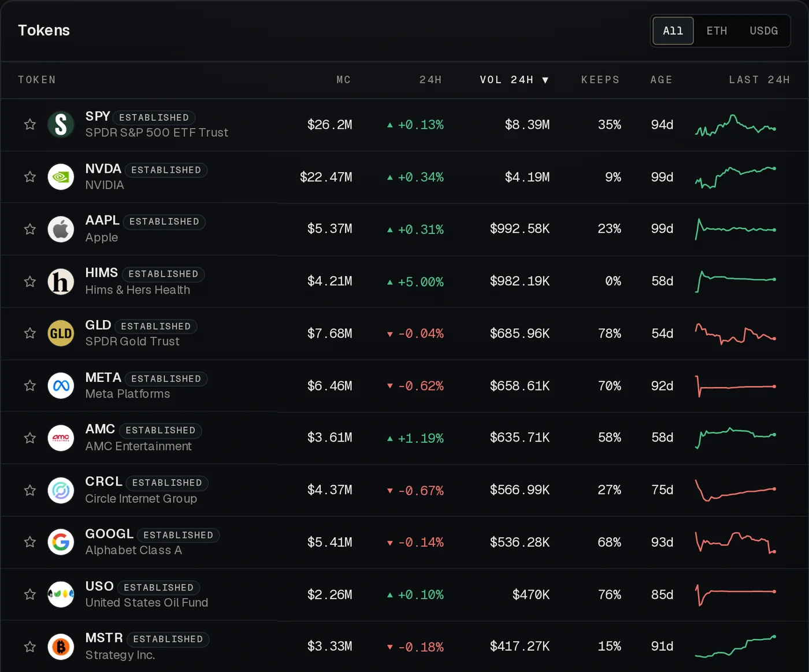Sort by MC column header

[x=344, y=80]
